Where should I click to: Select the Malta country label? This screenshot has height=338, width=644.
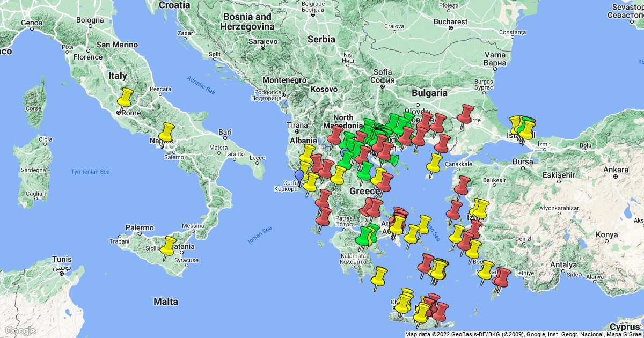[x=165, y=302]
